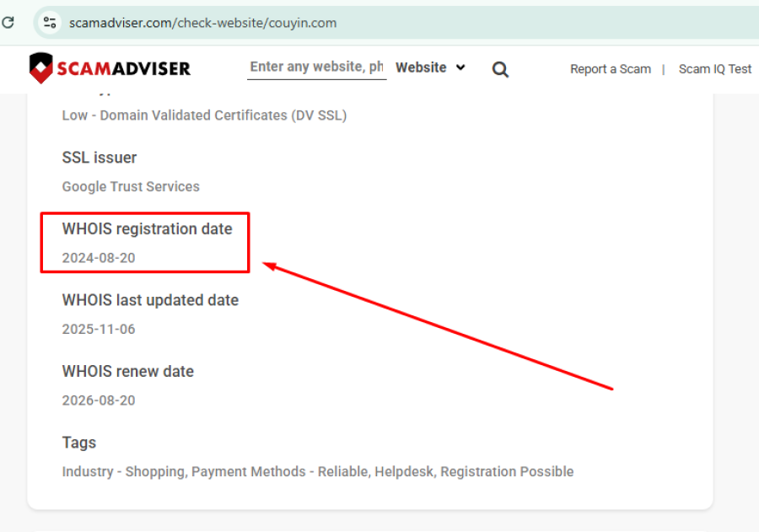Click the scamadviser.com URL in address bar
The height and width of the screenshot is (532, 759).
pos(202,23)
